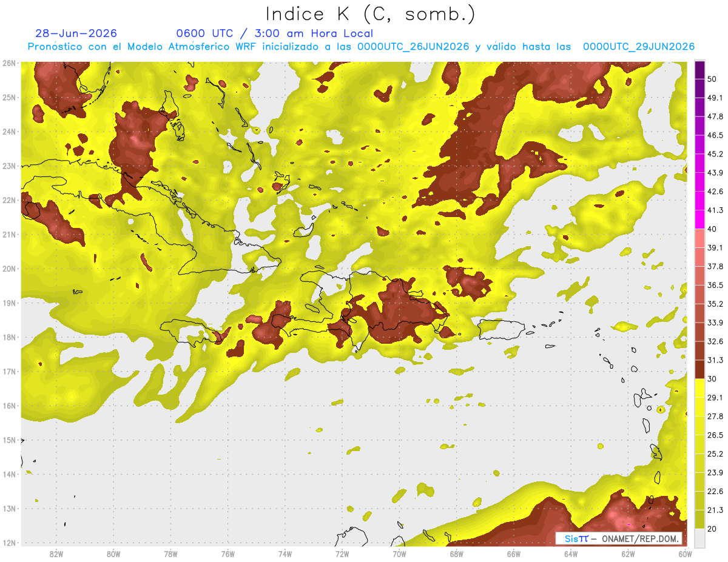
Task: Click the longitude label "78W"
Action: pyautogui.click(x=170, y=554)
